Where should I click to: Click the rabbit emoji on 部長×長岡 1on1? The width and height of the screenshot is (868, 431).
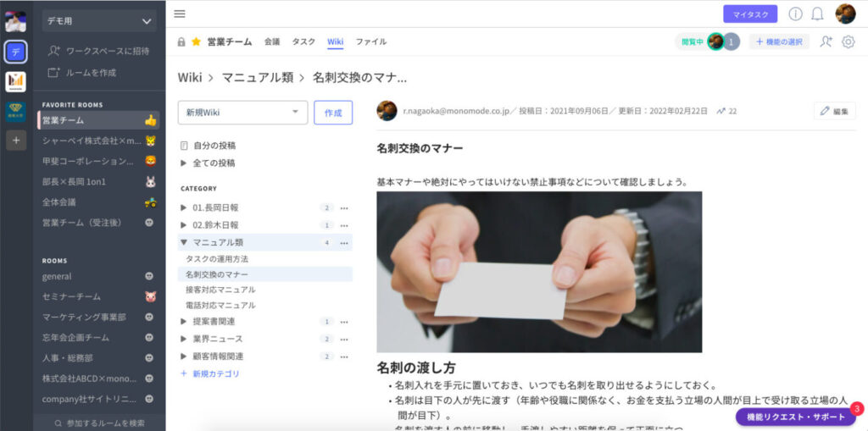(x=150, y=181)
